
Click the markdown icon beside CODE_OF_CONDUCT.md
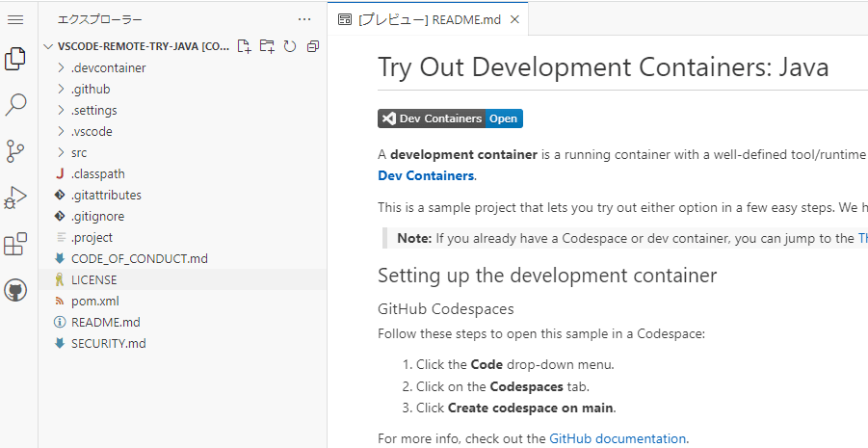[x=60, y=258]
